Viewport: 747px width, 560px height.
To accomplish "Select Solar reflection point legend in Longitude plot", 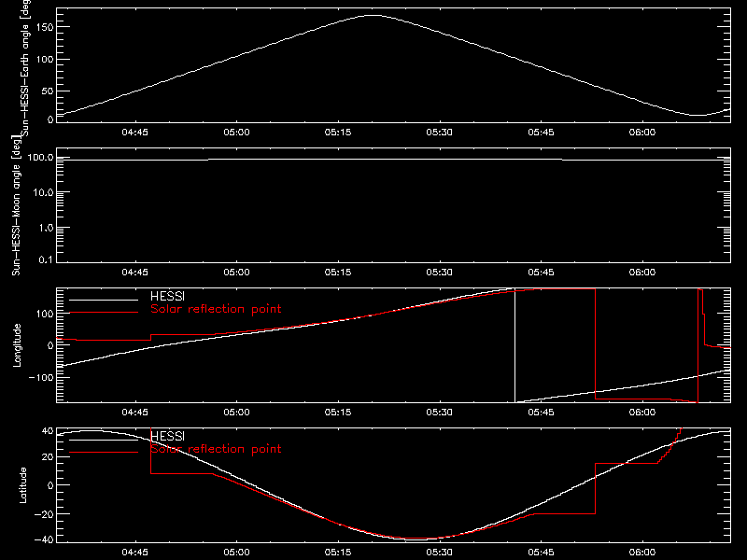I will coord(216,309).
